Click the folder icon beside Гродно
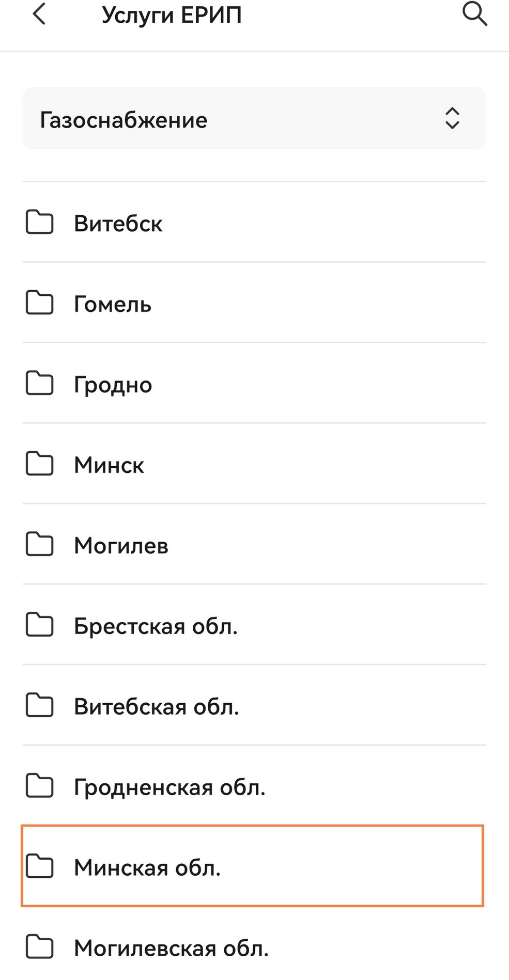Viewport: 509px width, 980px height. point(40,384)
